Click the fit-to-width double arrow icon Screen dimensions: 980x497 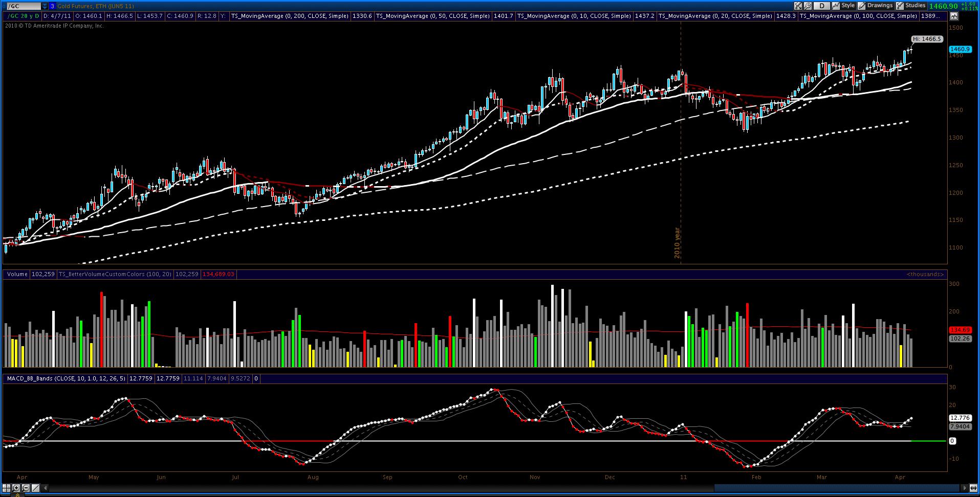973,488
